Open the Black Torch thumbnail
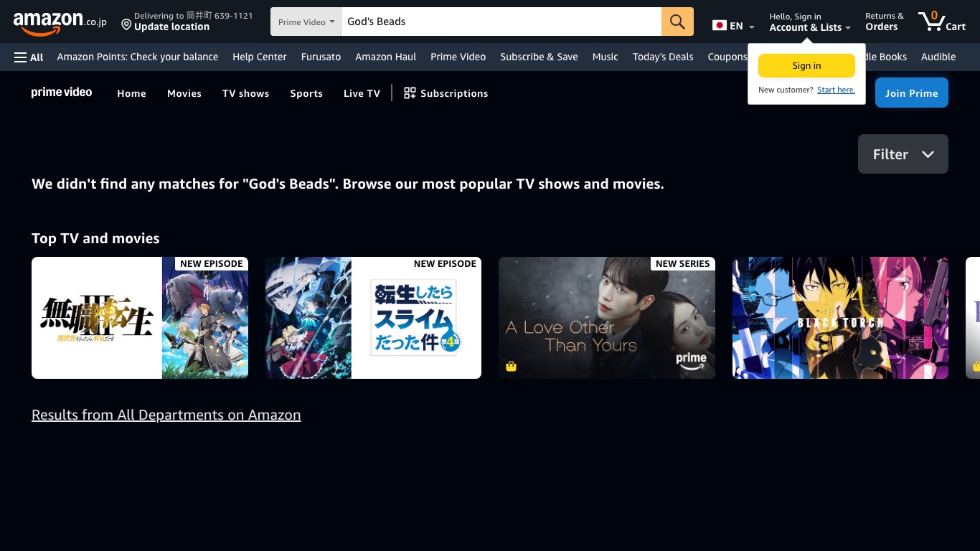 [840, 318]
